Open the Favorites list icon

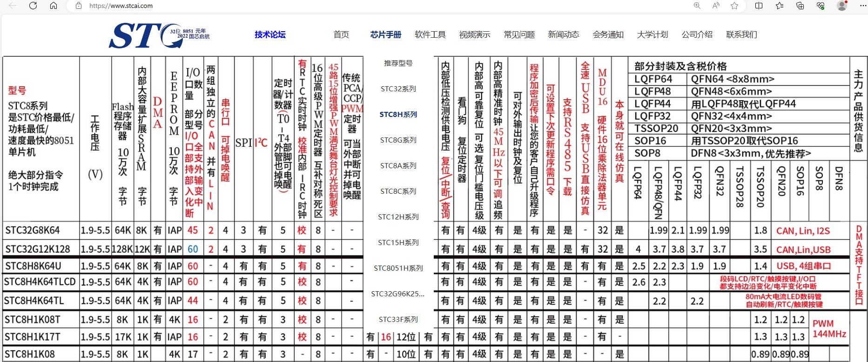[x=780, y=6]
